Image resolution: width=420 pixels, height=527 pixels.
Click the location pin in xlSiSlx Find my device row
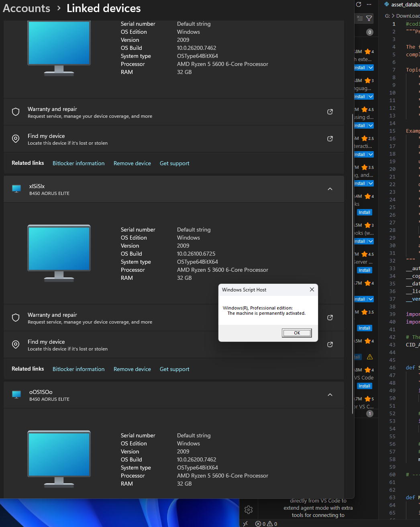coord(16,344)
